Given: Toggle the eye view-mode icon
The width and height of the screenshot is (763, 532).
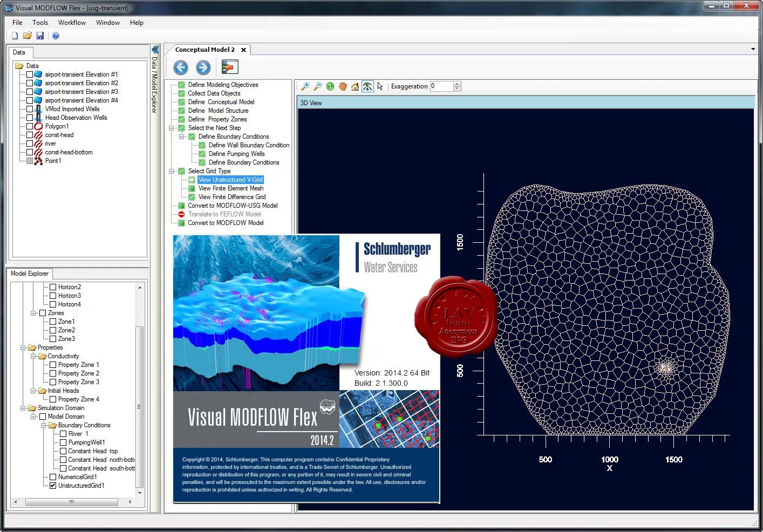Looking at the screenshot, I should 367,86.
